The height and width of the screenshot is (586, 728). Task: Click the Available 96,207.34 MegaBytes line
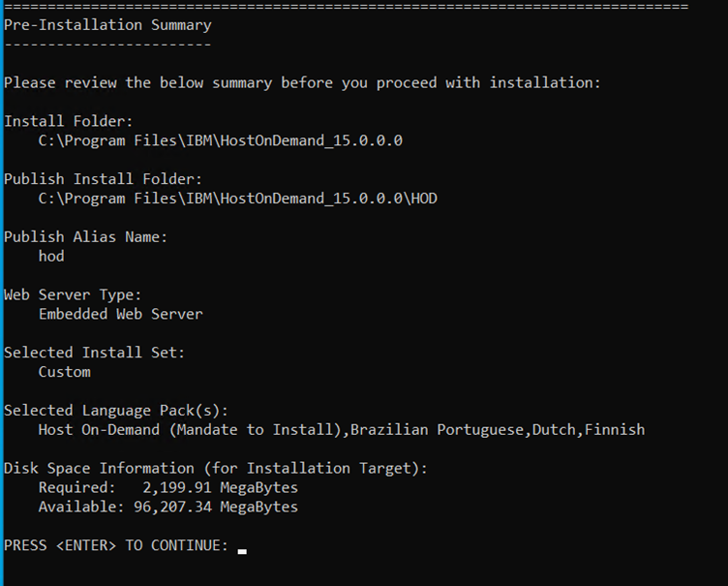[168, 507]
